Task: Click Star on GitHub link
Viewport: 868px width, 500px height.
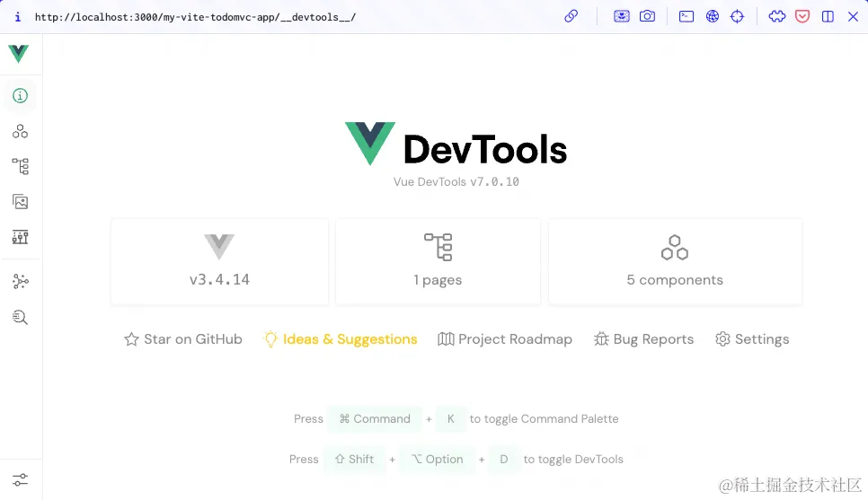Action: point(183,339)
